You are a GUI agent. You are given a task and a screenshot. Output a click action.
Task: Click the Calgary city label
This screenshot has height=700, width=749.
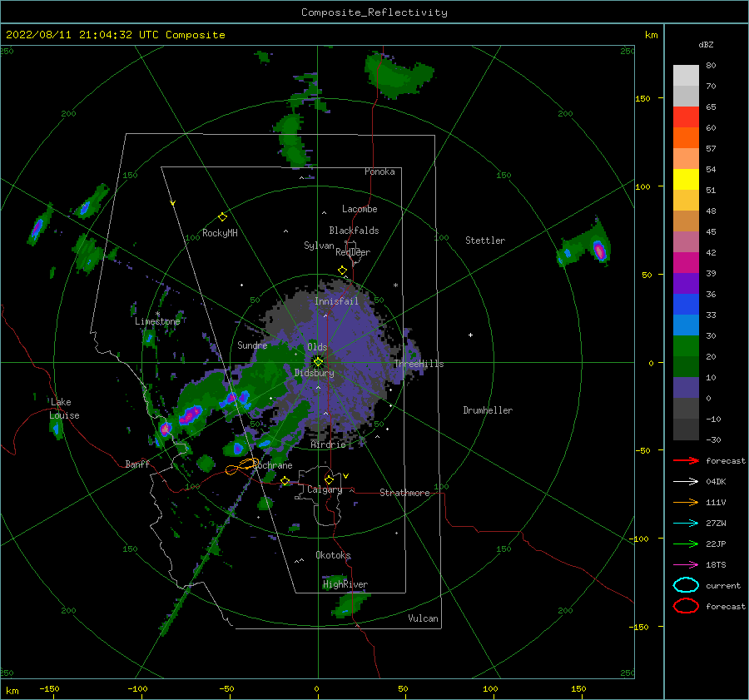pos(325,489)
